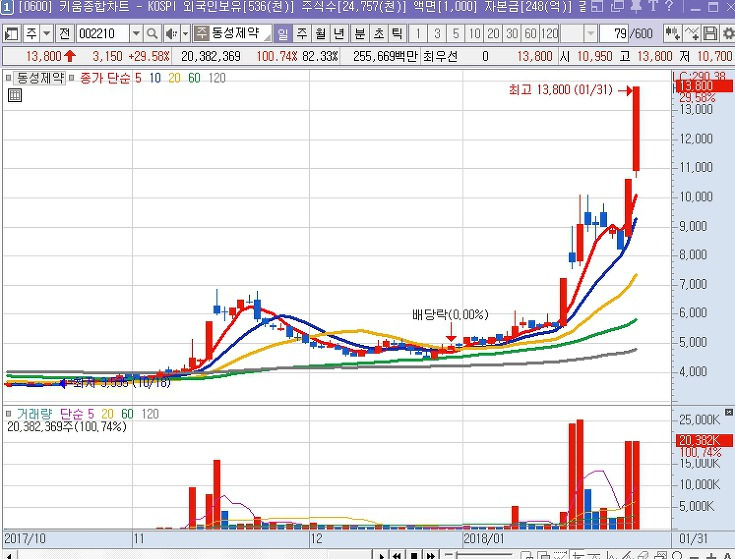This screenshot has height=559, width=735.
Task: Select the 일 daily chart tab
Action: (x=283, y=34)
